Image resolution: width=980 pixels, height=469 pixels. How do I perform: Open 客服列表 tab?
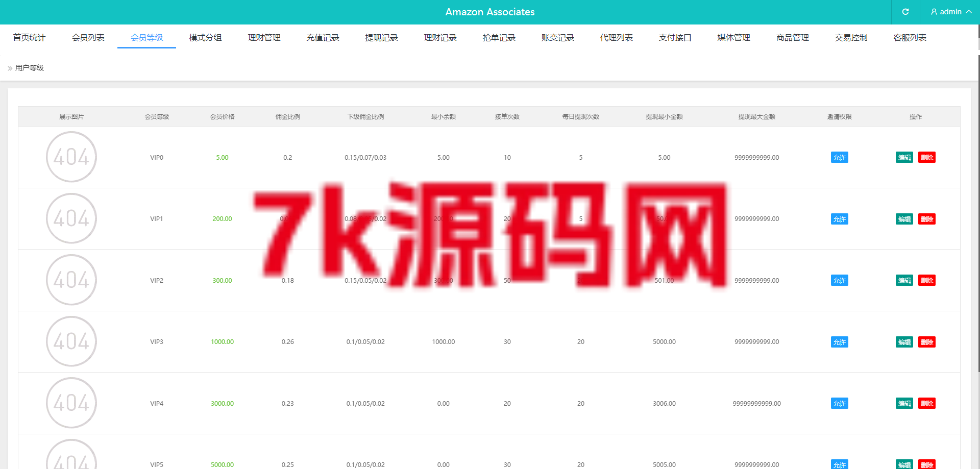[910, 37]
